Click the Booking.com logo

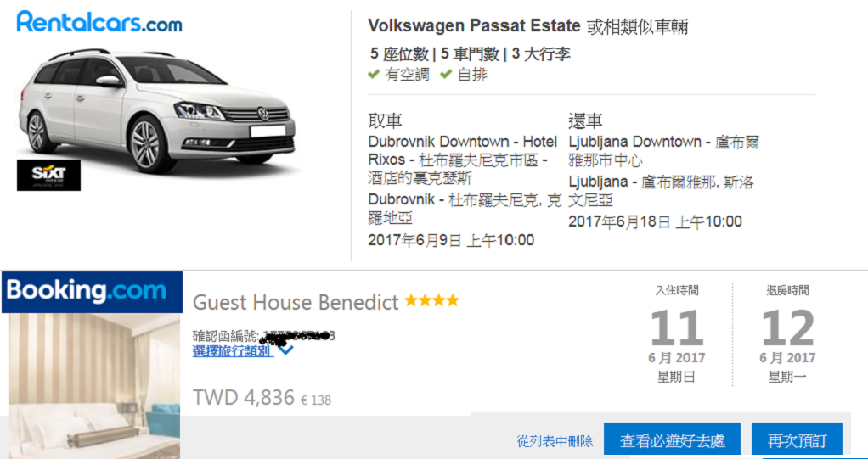[92, 292]
